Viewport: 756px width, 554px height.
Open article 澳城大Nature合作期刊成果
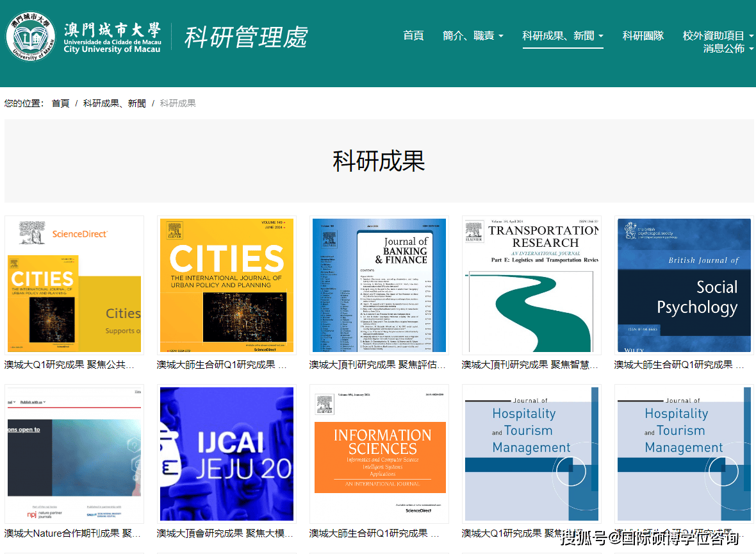(x=73, y=533)
